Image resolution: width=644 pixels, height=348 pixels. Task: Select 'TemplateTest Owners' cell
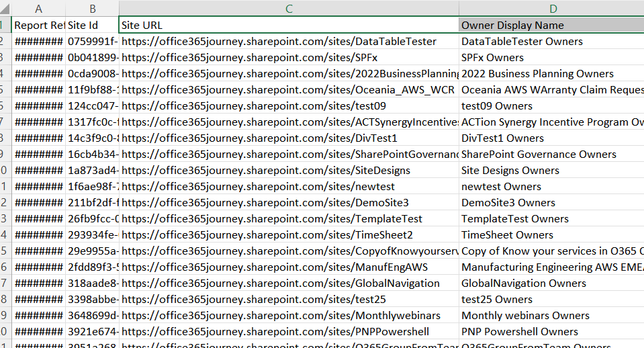pos(551,218)
